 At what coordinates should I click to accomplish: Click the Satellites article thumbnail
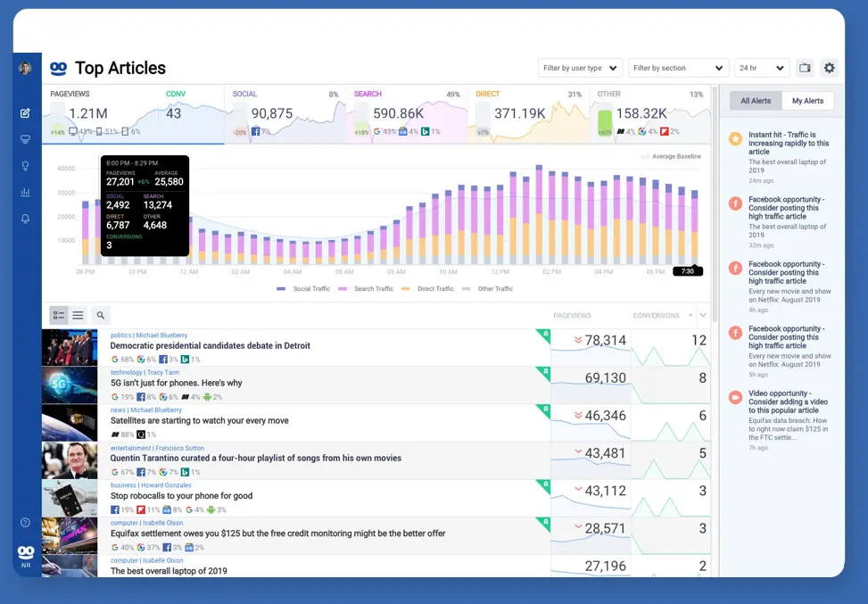click(70, 424)
